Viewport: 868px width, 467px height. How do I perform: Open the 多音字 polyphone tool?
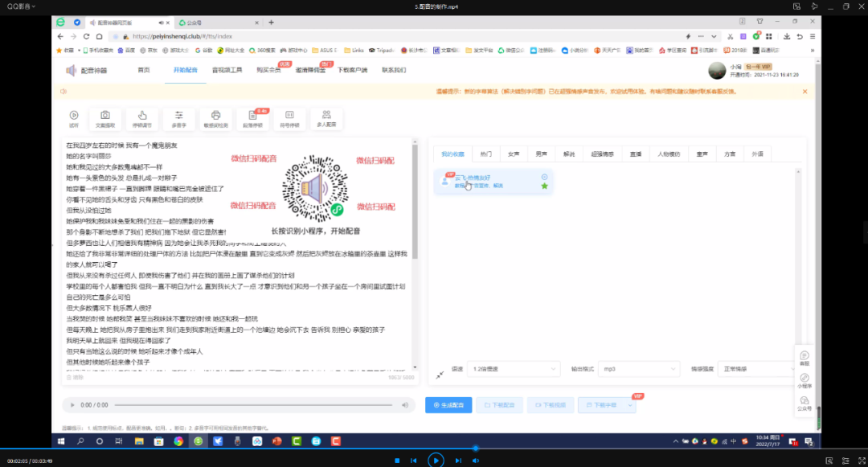click(178, 118)
